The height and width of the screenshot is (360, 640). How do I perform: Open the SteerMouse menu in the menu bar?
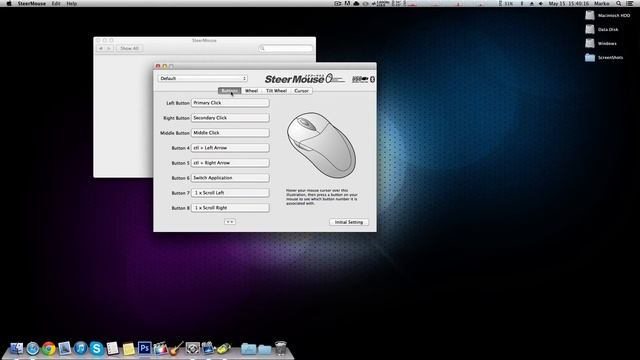tap(31, 3)
